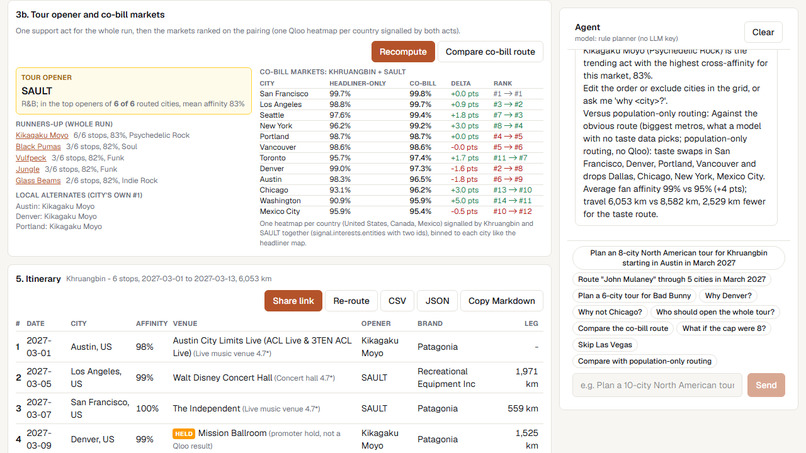Click the Toronto co-bill market row

[x=401, y=158]
